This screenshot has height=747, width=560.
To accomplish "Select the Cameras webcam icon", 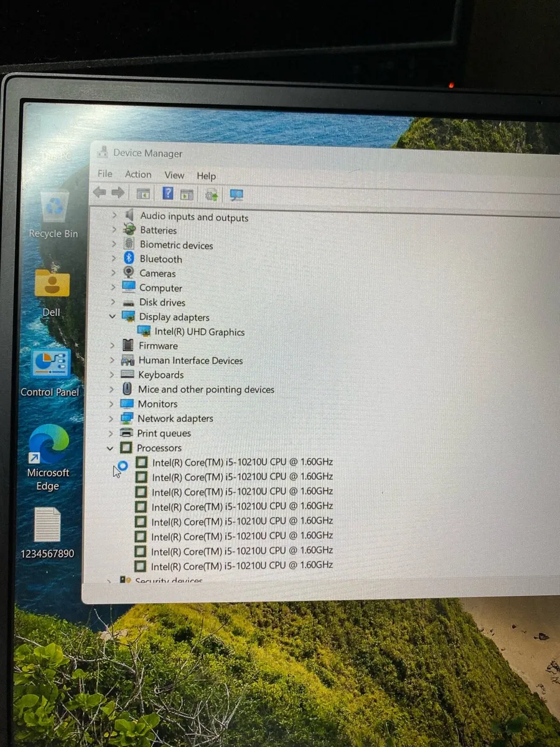I will point(129,272).
